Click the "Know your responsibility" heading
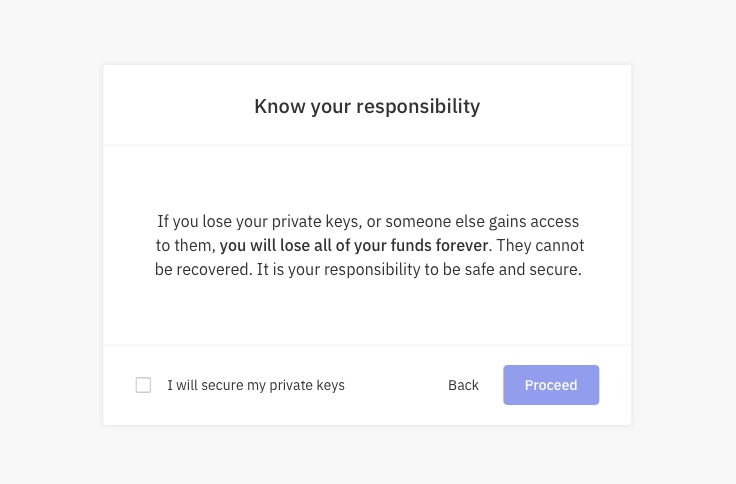 tap(366, 106)
